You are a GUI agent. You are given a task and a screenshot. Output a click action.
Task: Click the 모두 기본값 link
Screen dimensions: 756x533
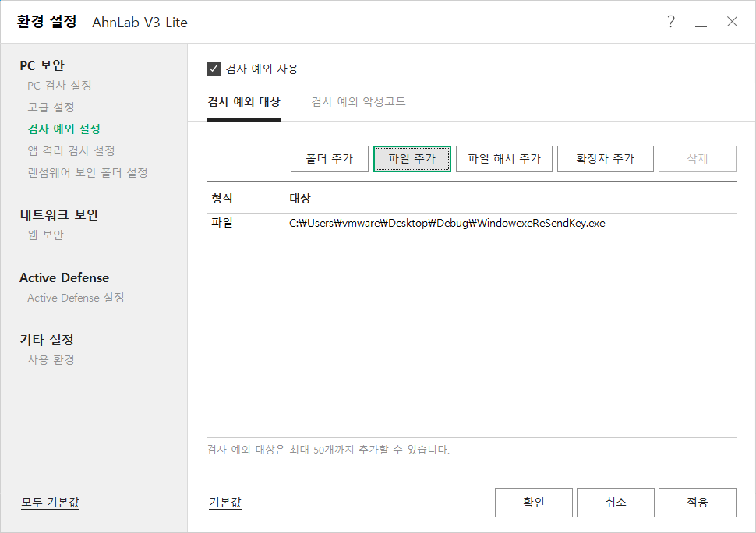click(50, 502)
